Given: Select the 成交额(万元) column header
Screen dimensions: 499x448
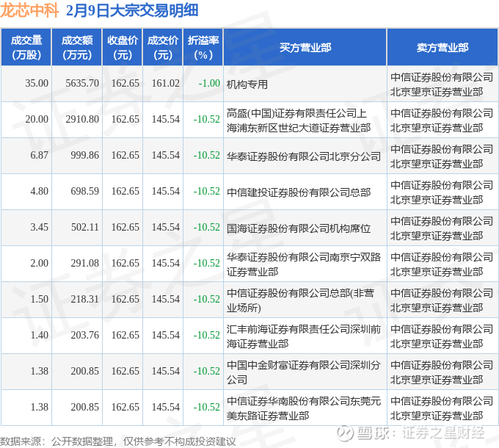Looking at the screenshot, I should point(77,47).
